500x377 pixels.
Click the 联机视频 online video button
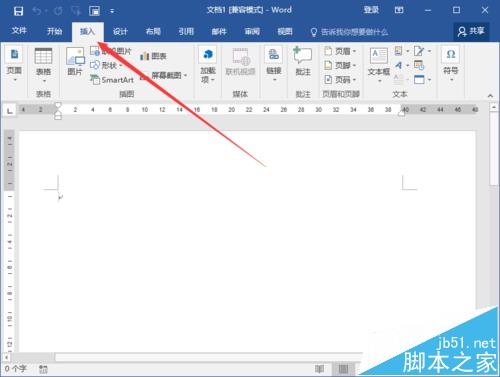[x=240, y=62]
